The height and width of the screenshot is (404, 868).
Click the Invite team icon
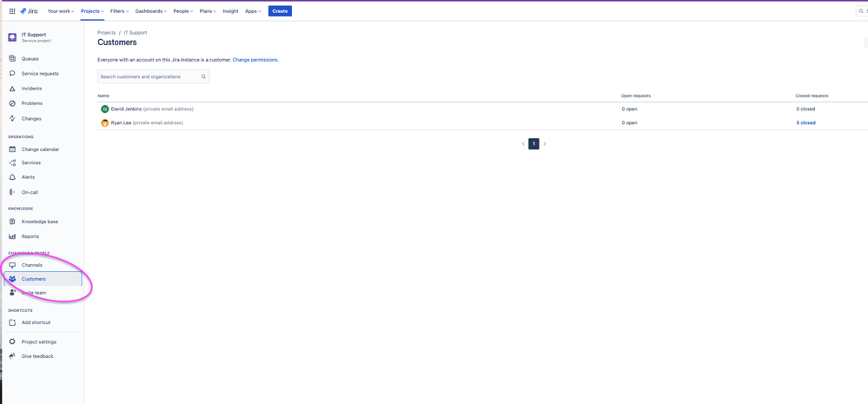coord(12,293)
